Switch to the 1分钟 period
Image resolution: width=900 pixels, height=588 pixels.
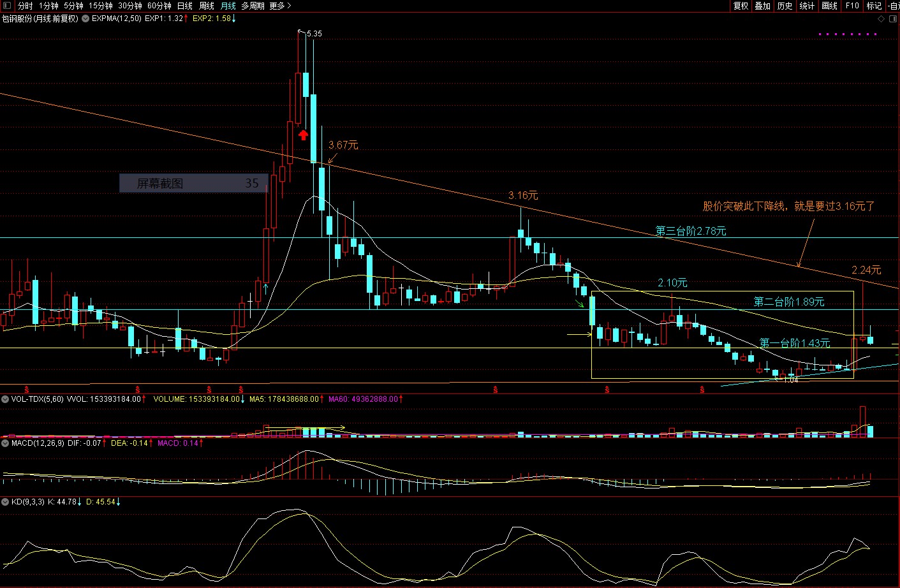pyautogui.click(x=48, y=6)
